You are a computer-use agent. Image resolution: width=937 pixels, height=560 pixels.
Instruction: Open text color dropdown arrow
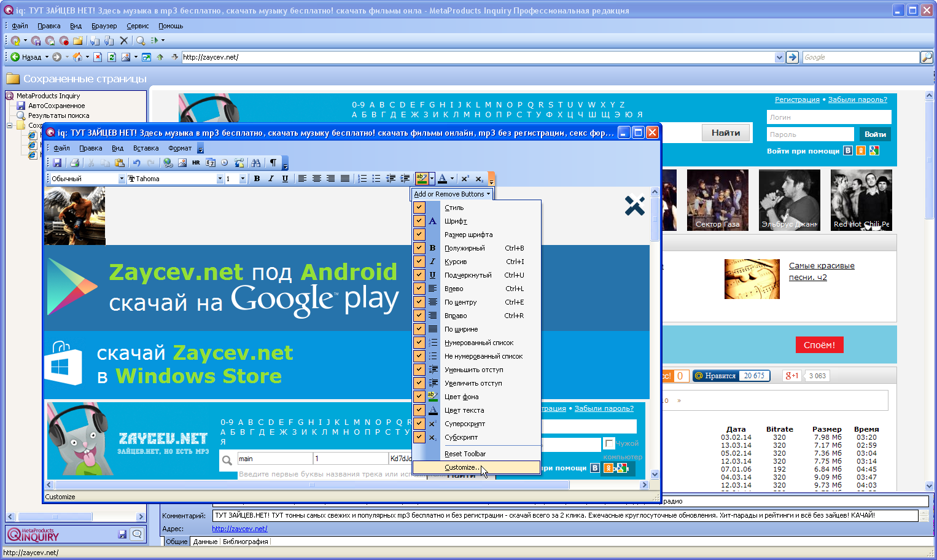point(452,179)
